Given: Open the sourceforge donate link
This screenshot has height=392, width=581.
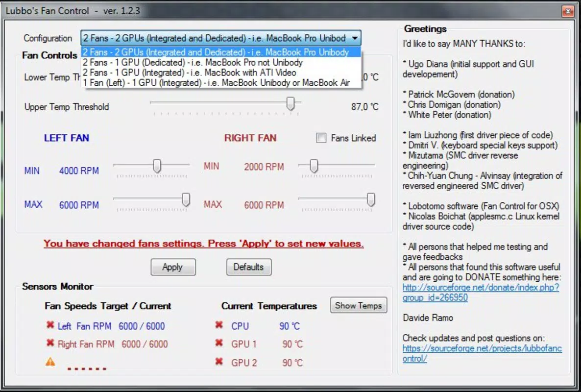Looking at the screenshot, I should pyautogui.click(x=481, y=293).
